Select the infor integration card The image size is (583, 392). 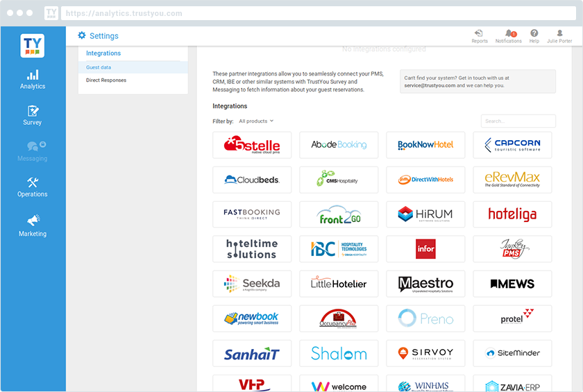click(x=425, y=249)
